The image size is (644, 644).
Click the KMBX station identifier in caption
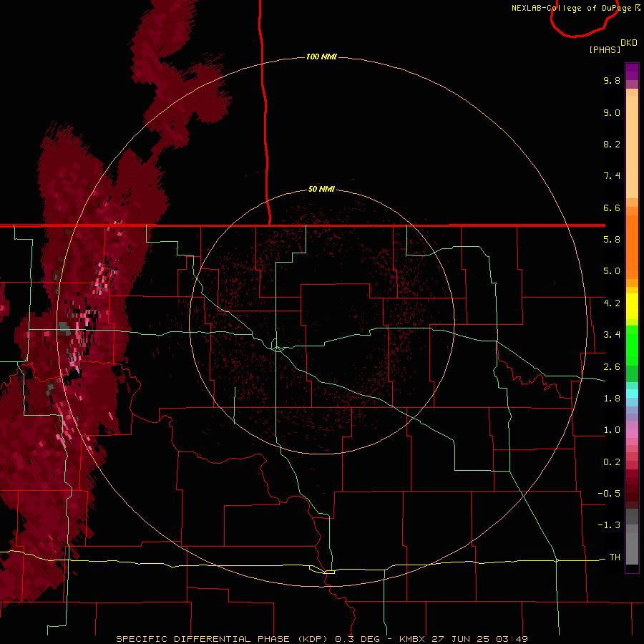(412, 639)
